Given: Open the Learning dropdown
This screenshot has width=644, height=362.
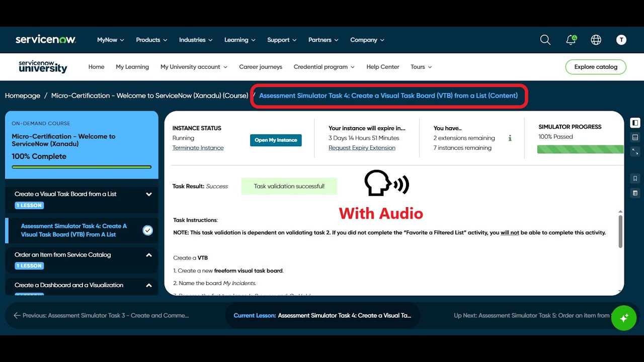Looking at the screenshot, I should pyautogui.click(x=240, y=40).
